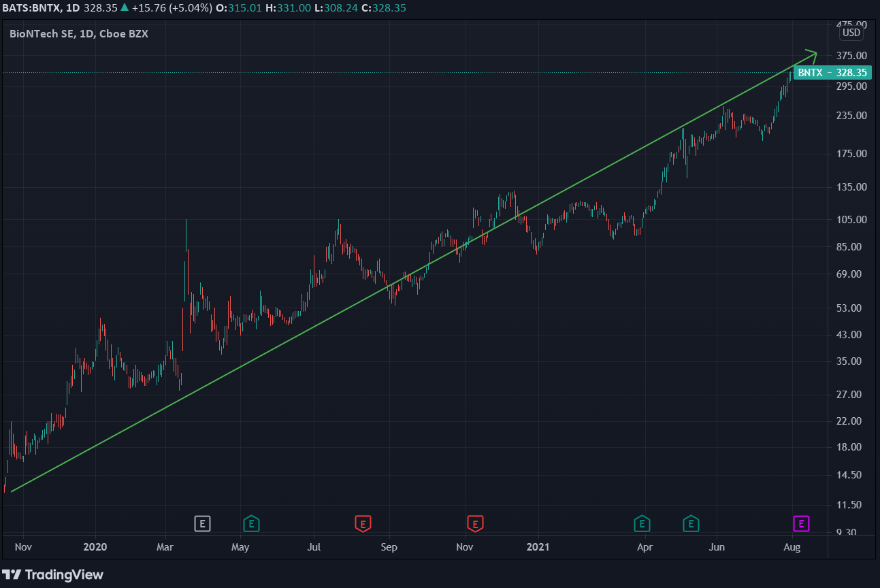This screenshot has height=588, width=880.
Task: Open the USD currency selector
Action: click(x=851, y=33)
